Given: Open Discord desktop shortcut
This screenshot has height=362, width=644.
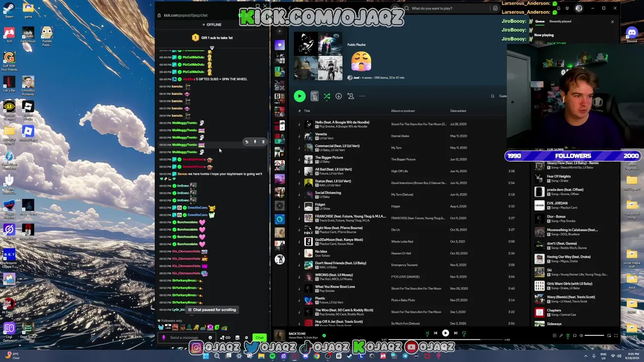Looking at the screenshot, I should click(631, 34).
